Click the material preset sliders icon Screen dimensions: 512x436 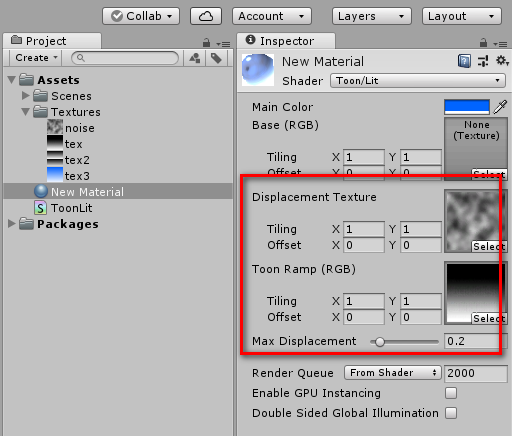click(483, 61)
